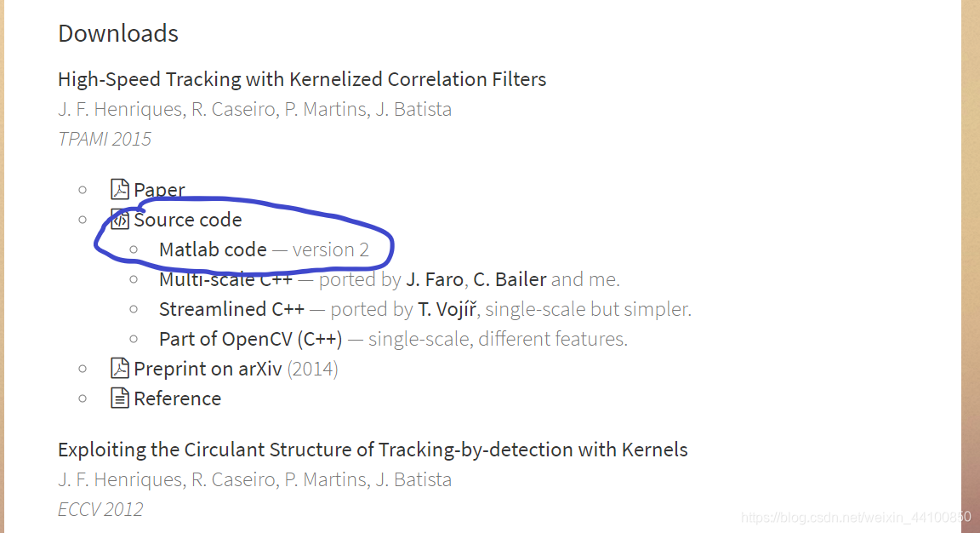
Task: Open the Multi-scale C++ port link
Action: (214, 278)
